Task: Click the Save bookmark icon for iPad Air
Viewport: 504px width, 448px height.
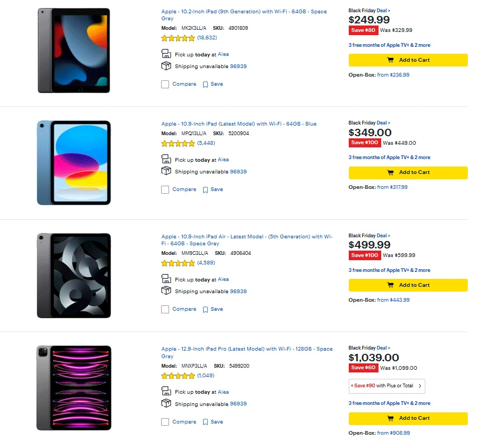Action: click(205, 310)
